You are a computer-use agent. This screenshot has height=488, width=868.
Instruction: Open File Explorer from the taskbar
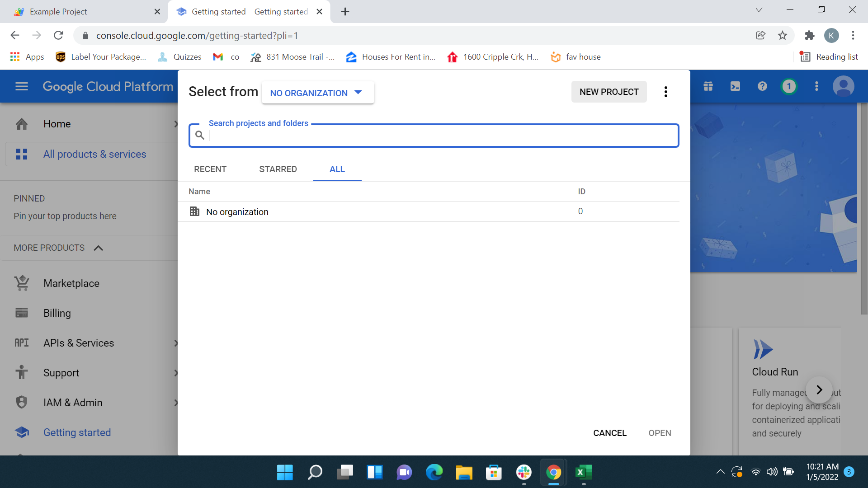click(464, 473)
